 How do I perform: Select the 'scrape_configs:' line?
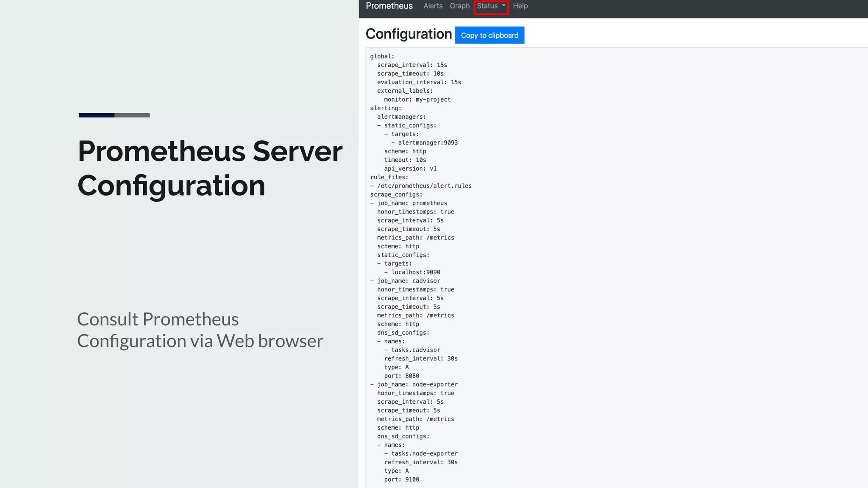pos(396,194)
